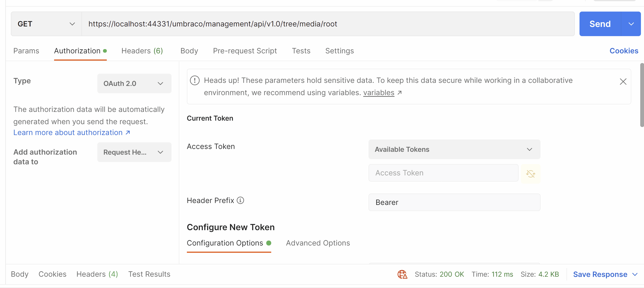Open the Send button dropdown arrow
The height and width of the screenshot is (288, 644).
coord(631,24)
